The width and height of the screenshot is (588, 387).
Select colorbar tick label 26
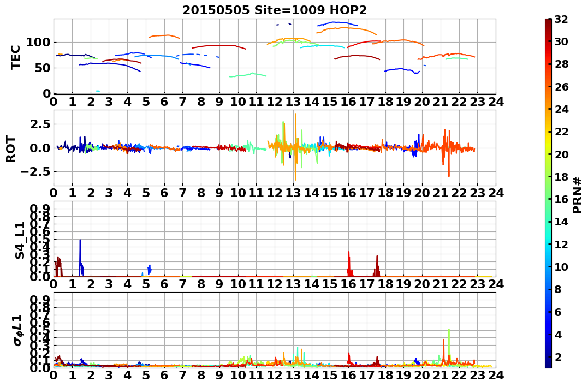[x=561, y=87]
